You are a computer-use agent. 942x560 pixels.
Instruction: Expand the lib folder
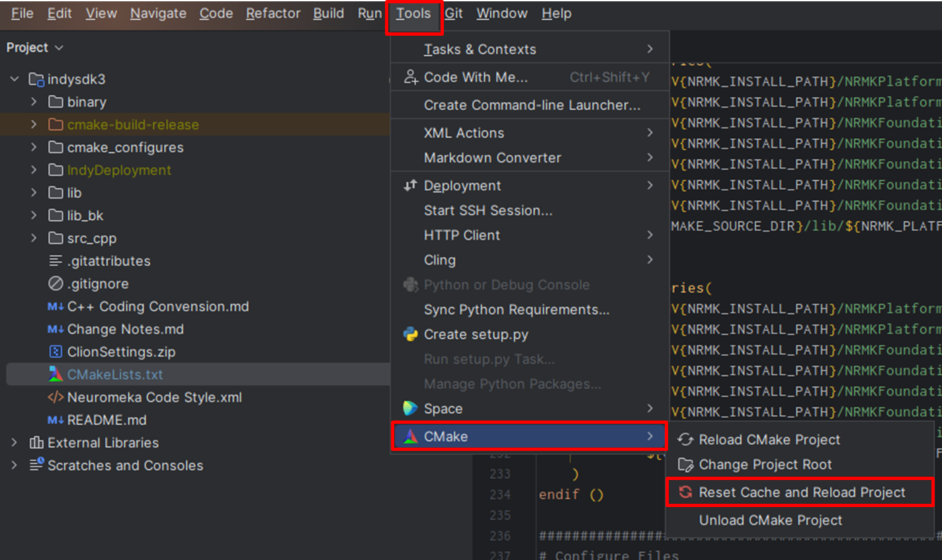point(34,193)
